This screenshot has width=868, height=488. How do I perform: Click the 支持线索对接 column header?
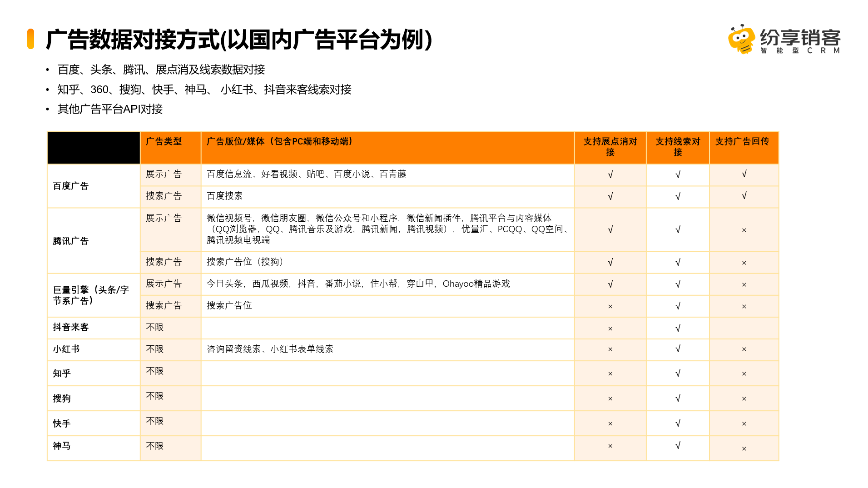678,147
